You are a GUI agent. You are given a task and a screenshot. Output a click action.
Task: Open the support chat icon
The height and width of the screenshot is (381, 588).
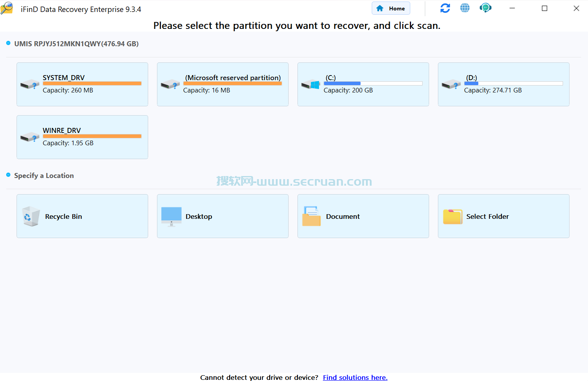[x=485, y=8]
